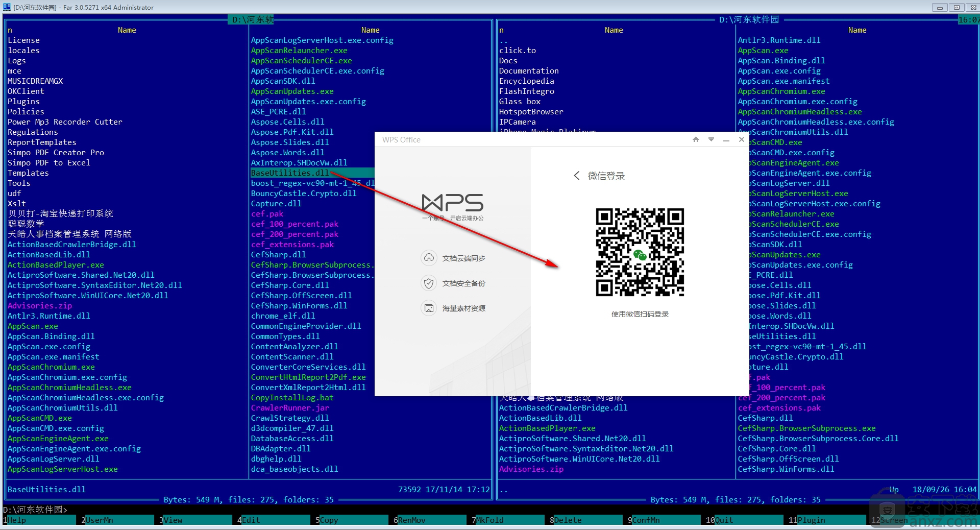Select 聪聪数学 folder in left panel
The width and height of the screenshot is (980, 530).
pyautogui.click(x=26, y=224)
